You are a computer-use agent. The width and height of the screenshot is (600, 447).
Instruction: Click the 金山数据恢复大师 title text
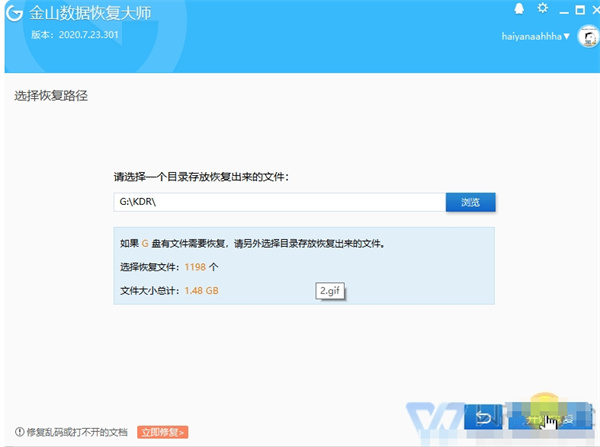[x=90, y=13]
